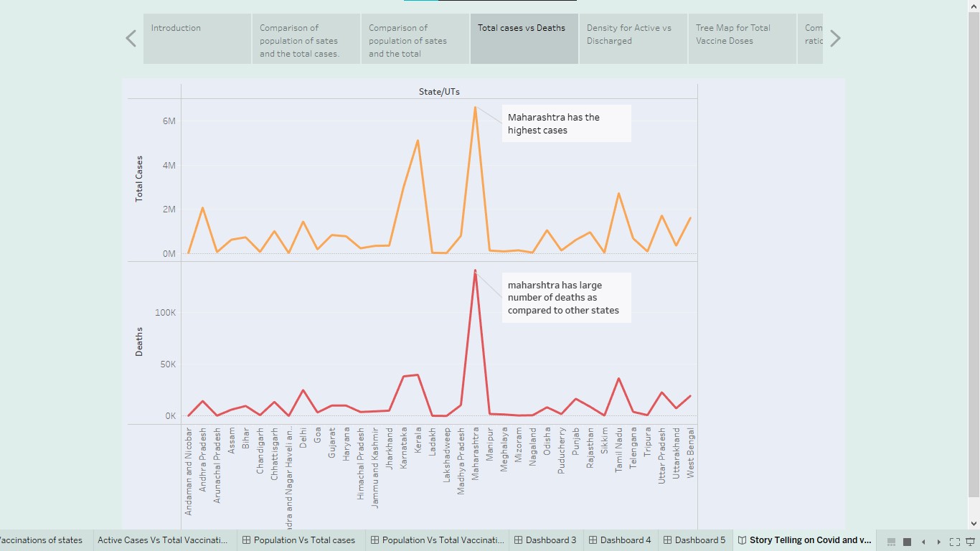The width and height of the screenshot is (980, 551).
Task: Switch to the Dashboard 4 sheet tab
Action: coord(619,540)
